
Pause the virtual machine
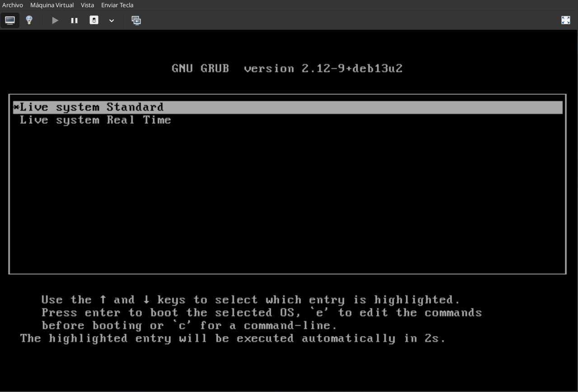coord(75,20)
